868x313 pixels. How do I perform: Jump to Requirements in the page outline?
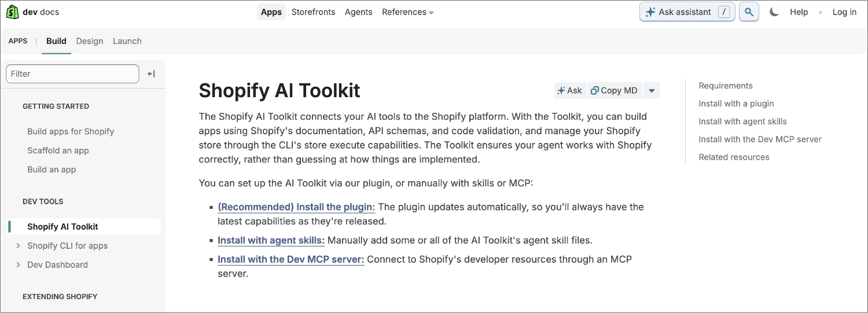click(726, 86)
